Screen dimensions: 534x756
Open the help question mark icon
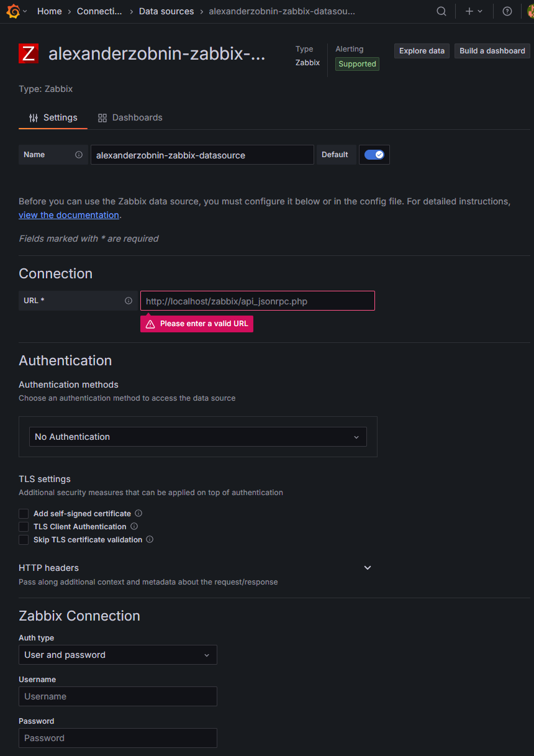point(507,11)
